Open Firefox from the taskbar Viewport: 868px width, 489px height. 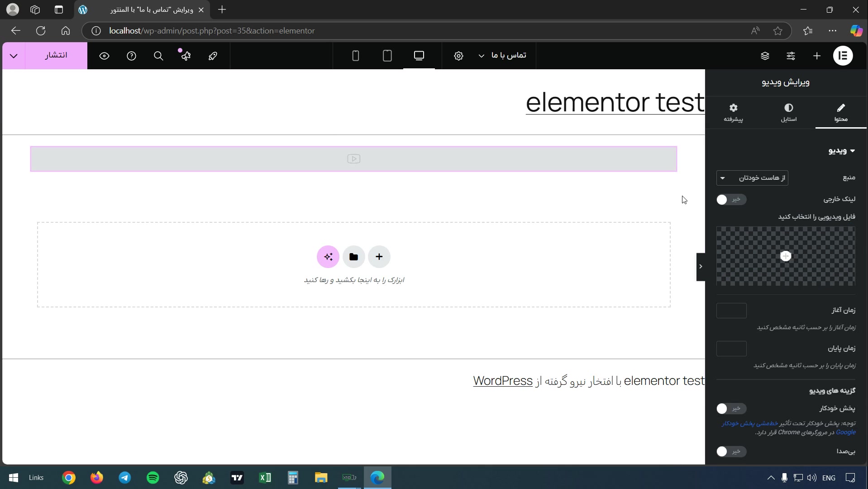[97, 478]
